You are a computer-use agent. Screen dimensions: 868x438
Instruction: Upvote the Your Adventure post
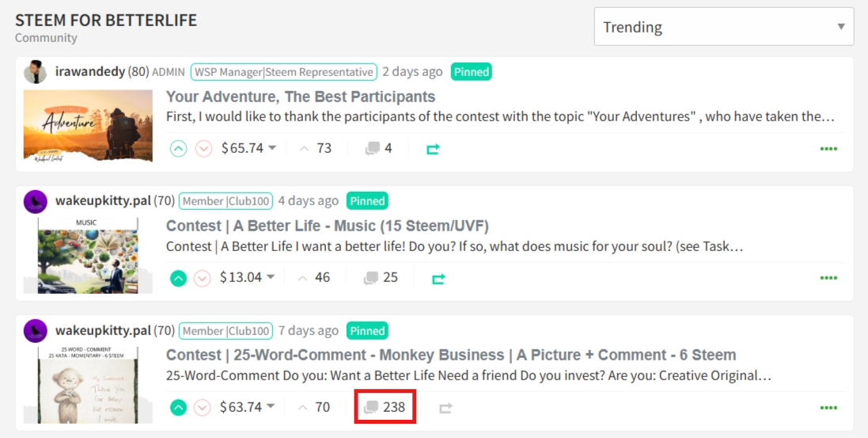(x=178, y=149)
